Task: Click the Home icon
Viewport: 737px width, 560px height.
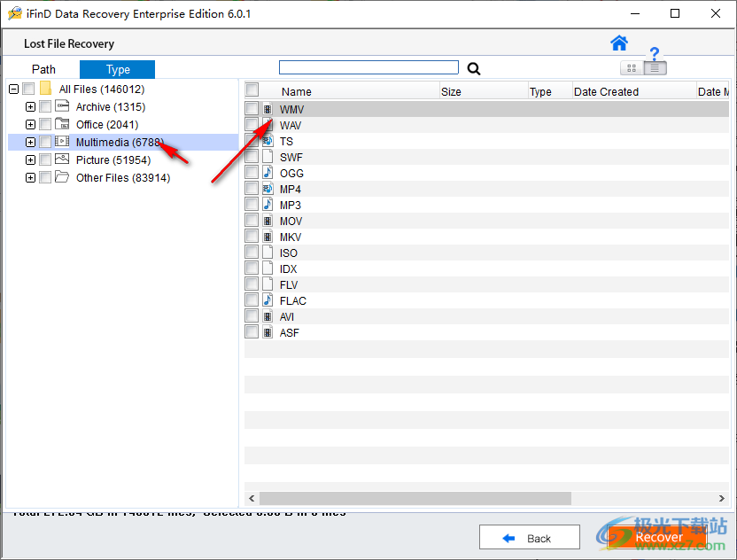Action: click(619, 43)
